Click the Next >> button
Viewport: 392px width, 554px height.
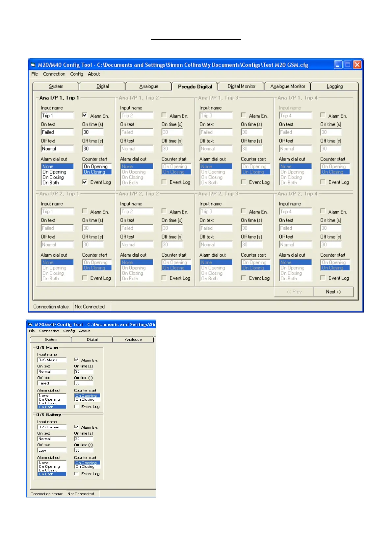pos(333,292)
